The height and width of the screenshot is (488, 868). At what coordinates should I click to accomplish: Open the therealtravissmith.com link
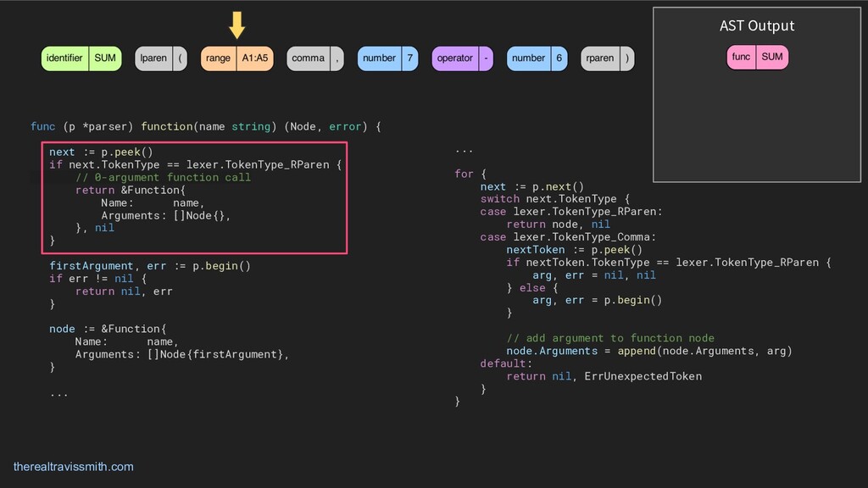click(73, 467)
